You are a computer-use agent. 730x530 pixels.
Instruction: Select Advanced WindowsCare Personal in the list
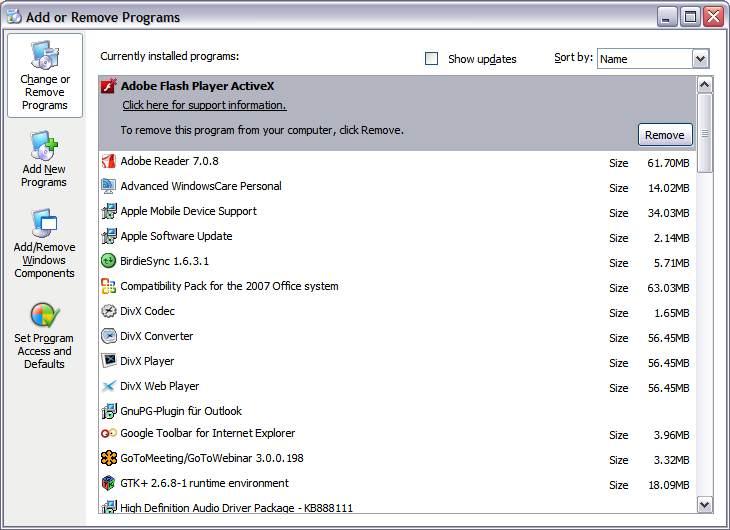[200, 186]
